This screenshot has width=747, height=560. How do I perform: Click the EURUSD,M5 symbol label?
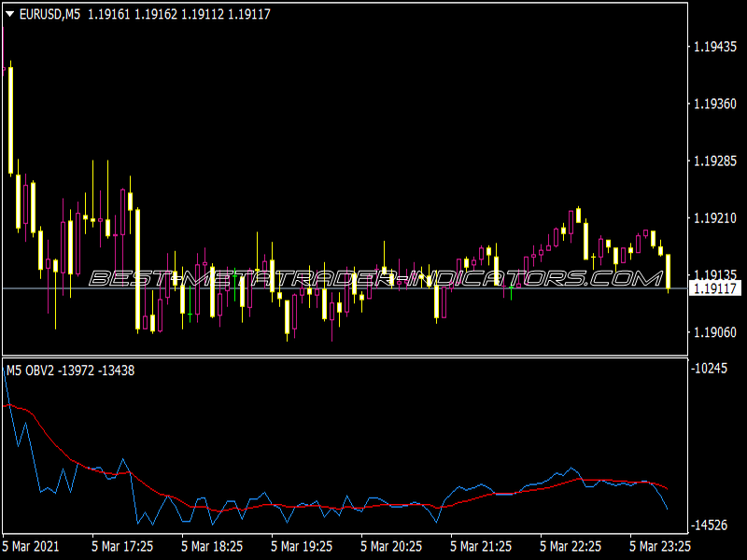[x=49, y=14]
